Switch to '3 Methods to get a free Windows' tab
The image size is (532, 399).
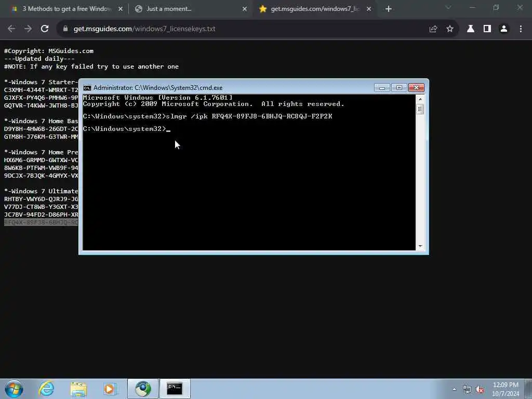pos(67,9)
